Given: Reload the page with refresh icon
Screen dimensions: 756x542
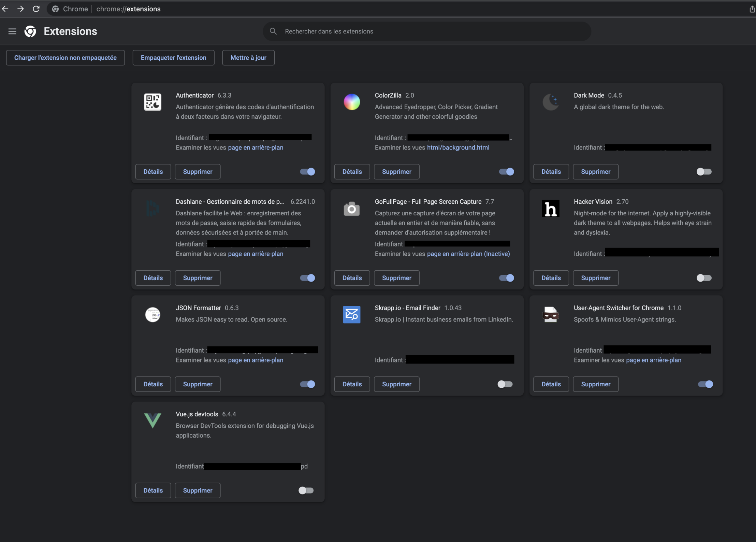Looking at the screenshot, I should [36, 9].
